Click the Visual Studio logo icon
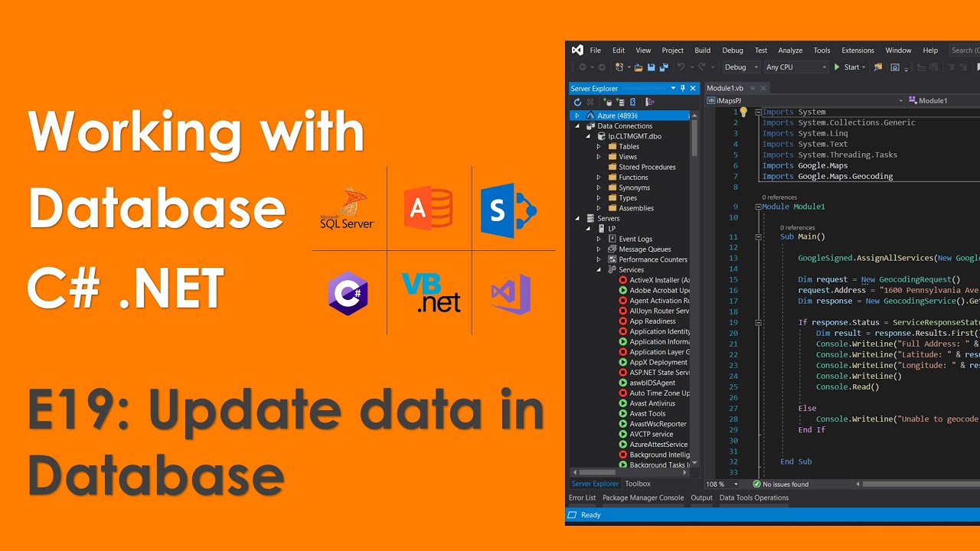This screenshot has width=980, height=551. (x=577, y=50)
